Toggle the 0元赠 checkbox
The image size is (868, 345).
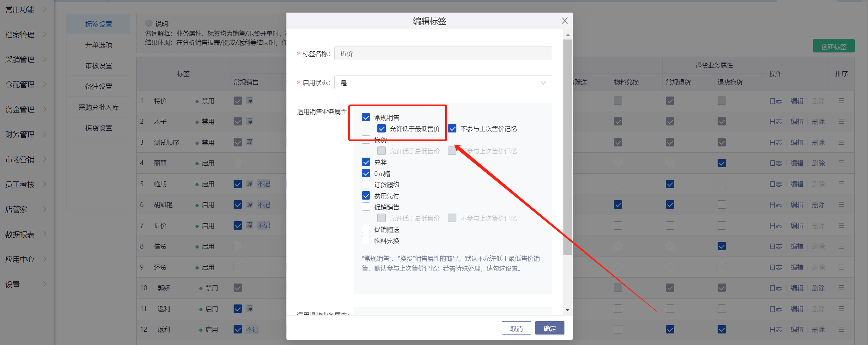click(x=366, y=173)
